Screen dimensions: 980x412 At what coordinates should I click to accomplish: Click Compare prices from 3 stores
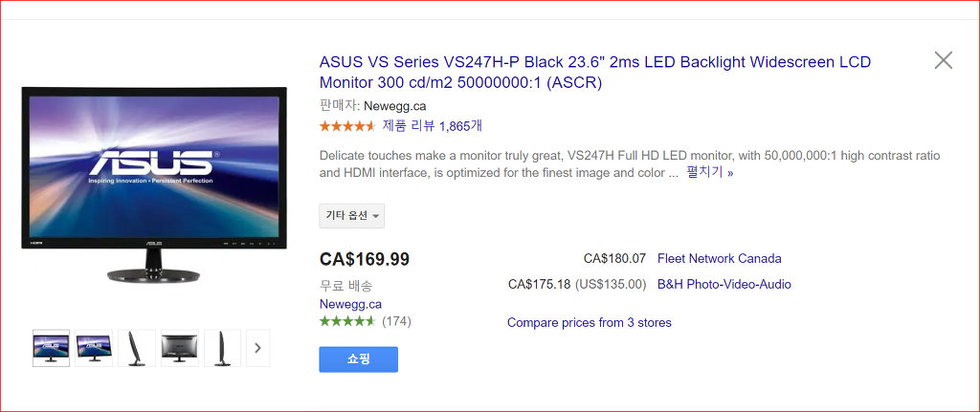(x=590, y=323)
